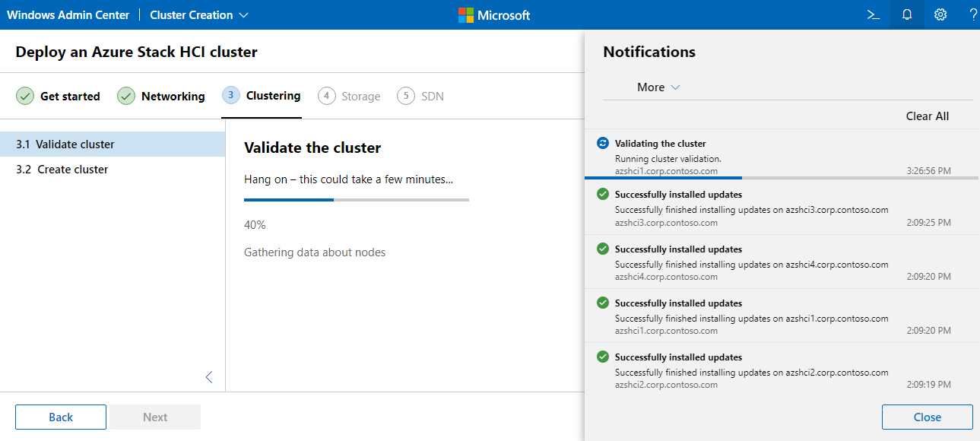Click the 40% validation progress bar
Viewport: 980px width, 441px height.
(x=357, y=200)
